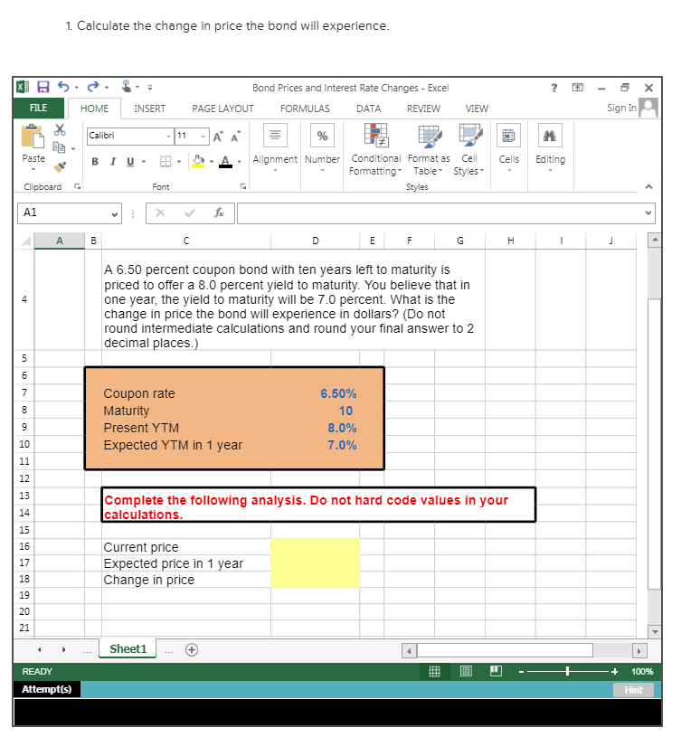The height and width of the screenshot is (756, 700).
Task: Click the vertical scroll down arrow
Action: click(654, 631)
